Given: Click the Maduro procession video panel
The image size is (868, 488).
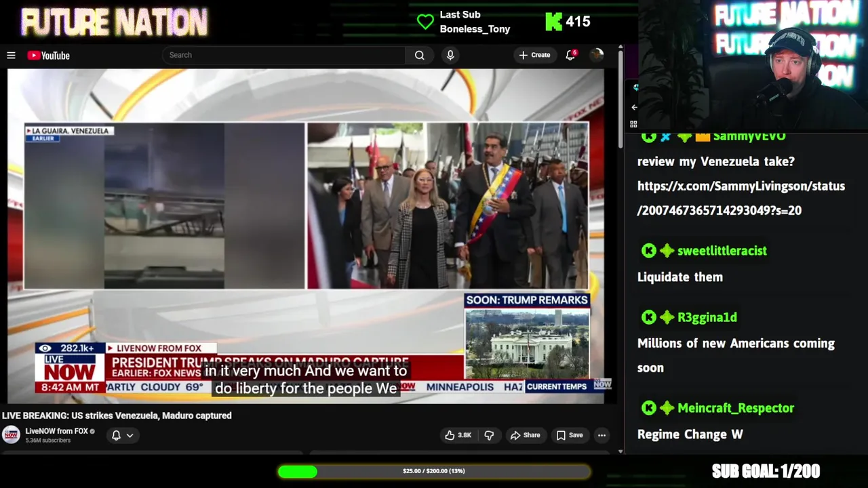Looking at the screenshot, I should click(x=448, y=206).
